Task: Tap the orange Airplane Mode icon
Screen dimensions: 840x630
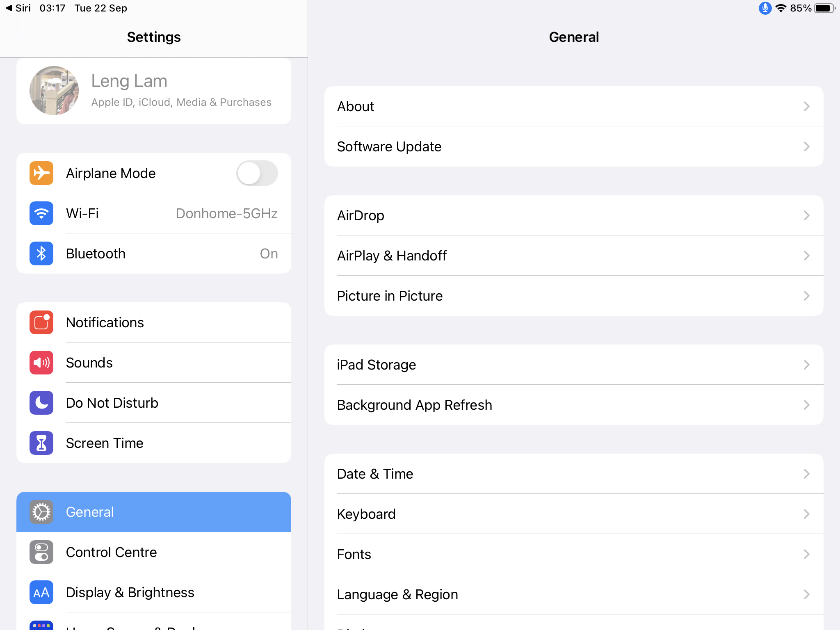Action: (x=41, y=173)
